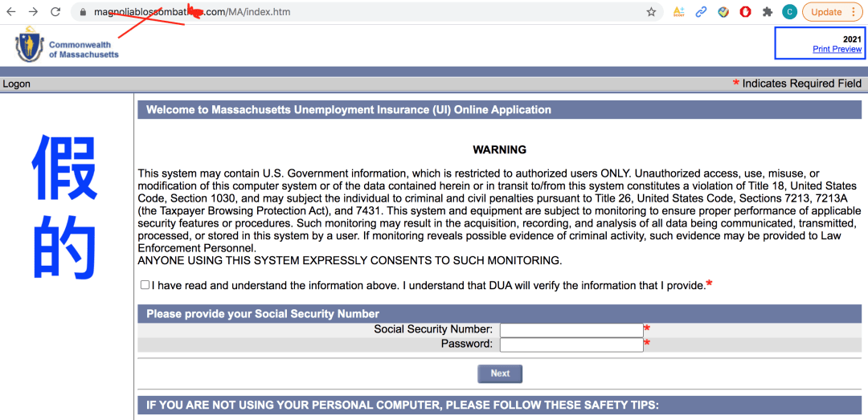Click the padlock site security icon
Viewport: 868px width, 420px height.
click(83, 12)
